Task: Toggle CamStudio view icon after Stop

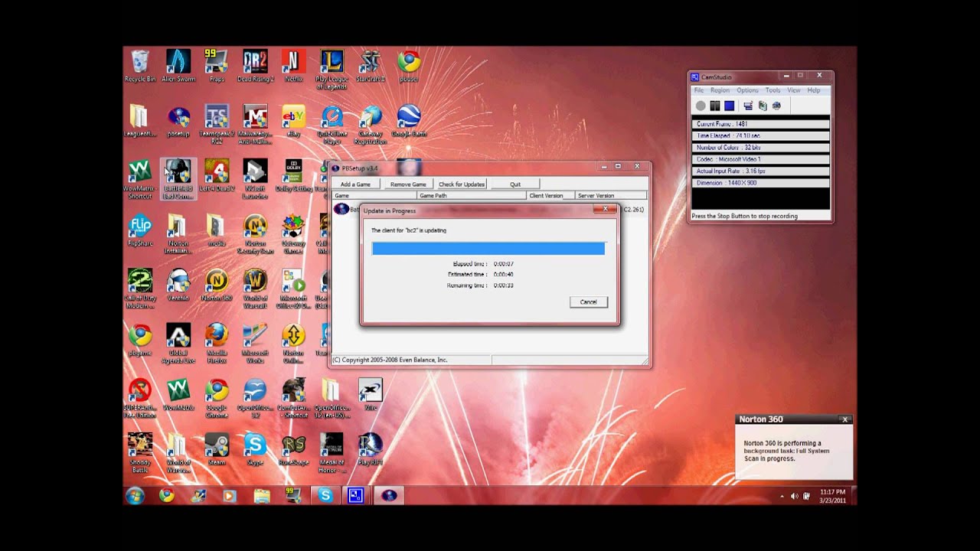Action: [x=748, y=106]
